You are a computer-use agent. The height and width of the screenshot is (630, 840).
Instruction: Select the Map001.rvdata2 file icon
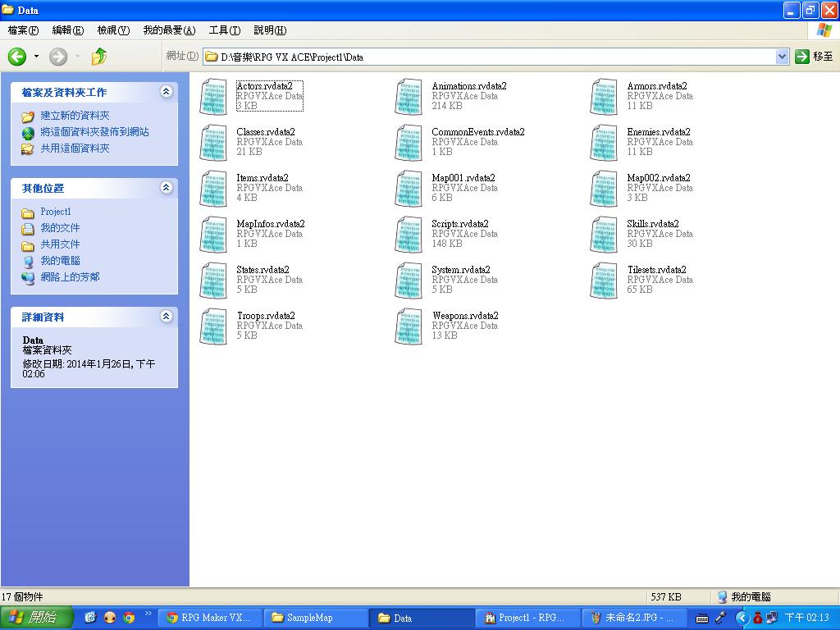409,189
